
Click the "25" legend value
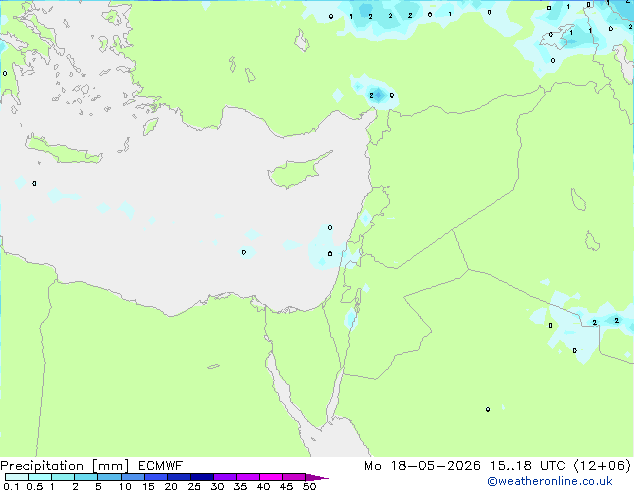click(194, 486)
